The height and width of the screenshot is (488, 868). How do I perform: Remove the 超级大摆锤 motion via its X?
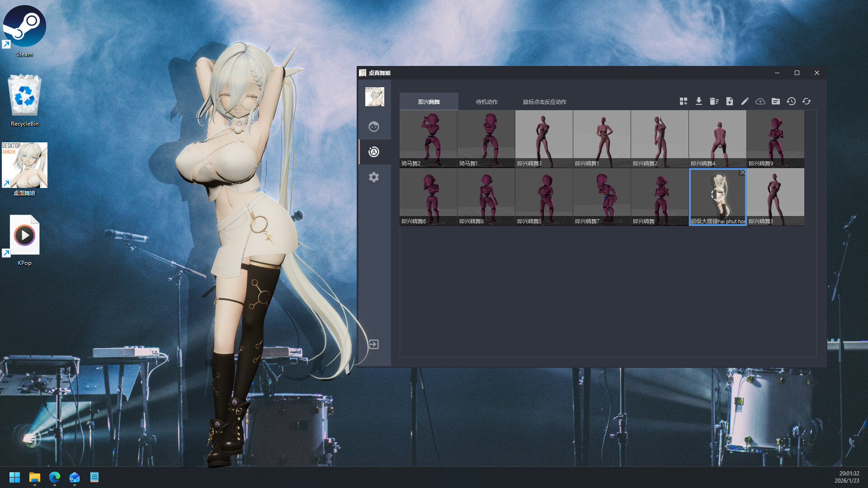(742, 172)
